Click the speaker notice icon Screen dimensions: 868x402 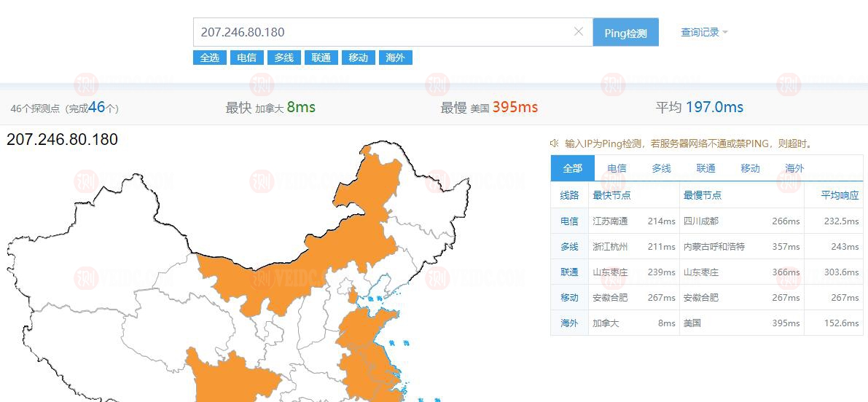(x=554, y=143)
